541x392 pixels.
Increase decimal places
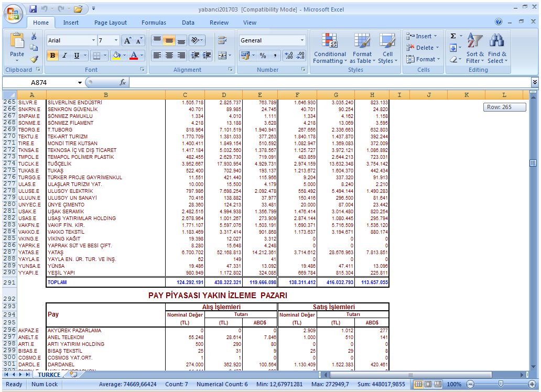(289, 56)
